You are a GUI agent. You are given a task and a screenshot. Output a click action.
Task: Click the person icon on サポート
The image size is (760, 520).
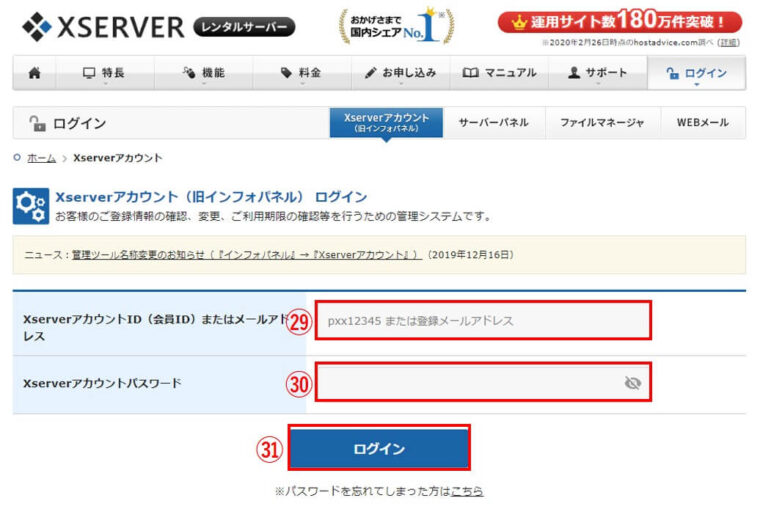[x=574, y=73]
